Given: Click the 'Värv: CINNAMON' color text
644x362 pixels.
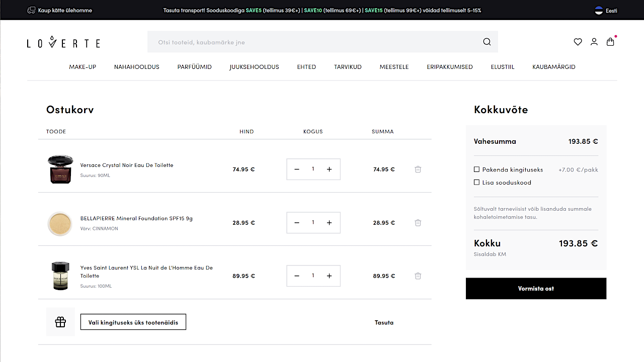Looking at the screenshot, I should click(x=99, y=229).
